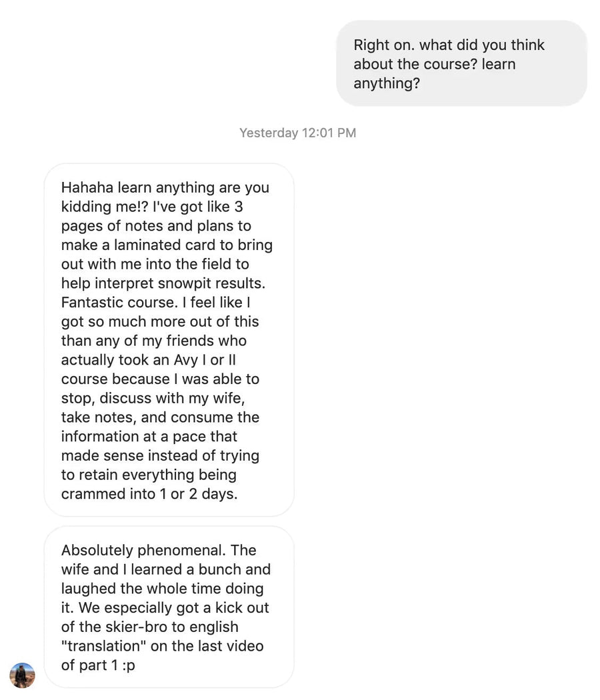Click the ':p' emoticon at message end
This screenshot has height=700, width=600.
[x=129, y=665]
